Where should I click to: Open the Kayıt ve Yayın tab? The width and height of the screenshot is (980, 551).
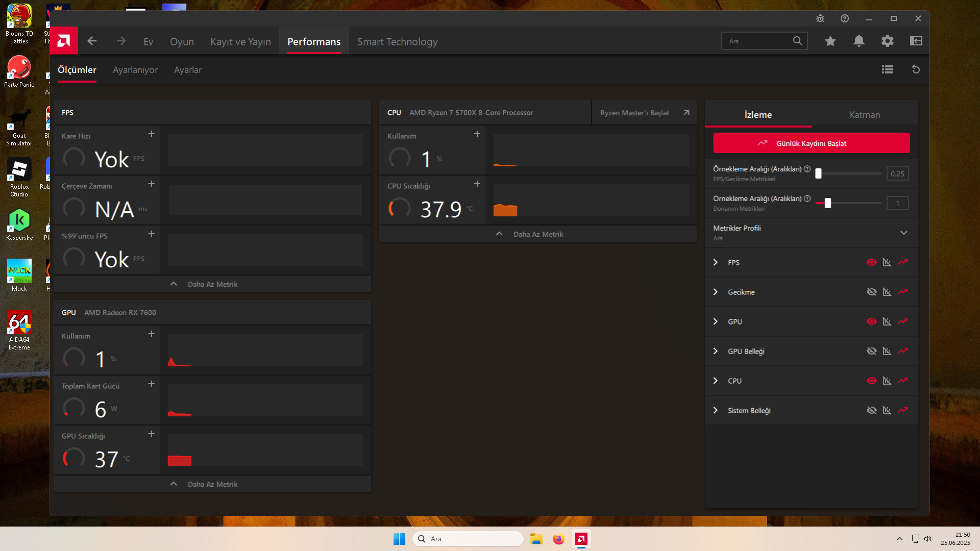(x=240, y=42)
